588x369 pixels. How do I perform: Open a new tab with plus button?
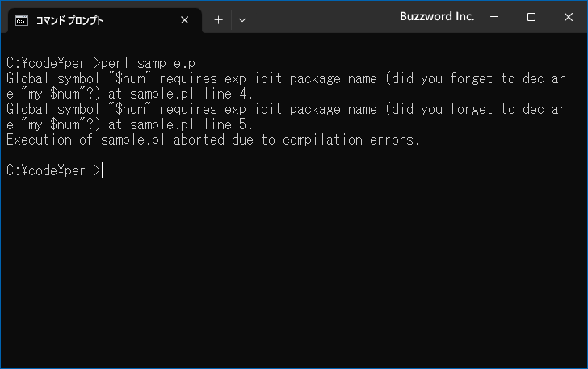[x=218, y=20]
